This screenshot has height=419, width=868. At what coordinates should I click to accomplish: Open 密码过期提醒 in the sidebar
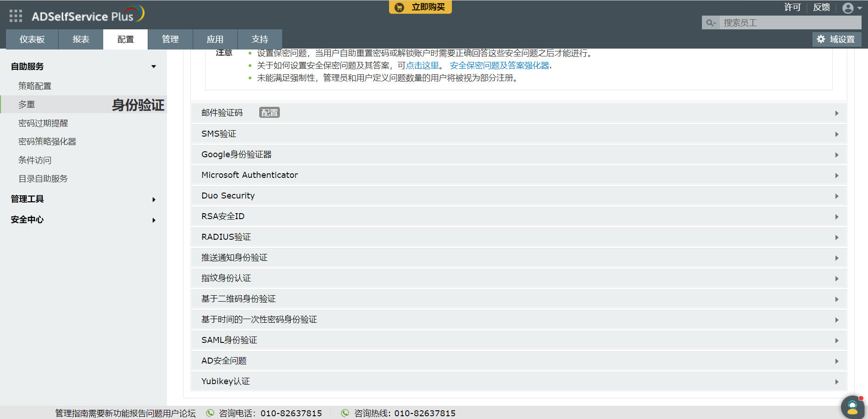(x=43, y=123)
